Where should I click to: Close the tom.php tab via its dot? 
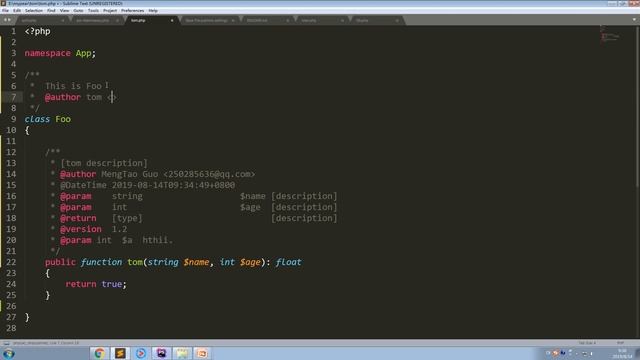click(172, 20)
